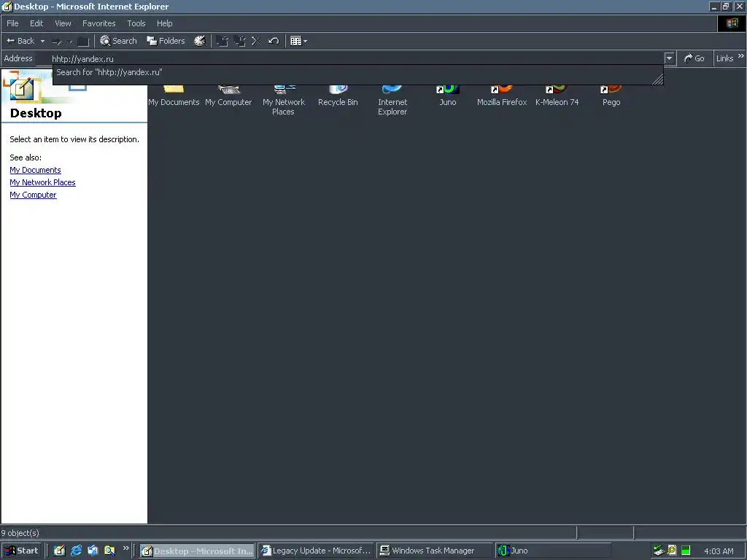Select the Internet Explorer desktop icon
747x560 pixels.
[x=392, y=99]
